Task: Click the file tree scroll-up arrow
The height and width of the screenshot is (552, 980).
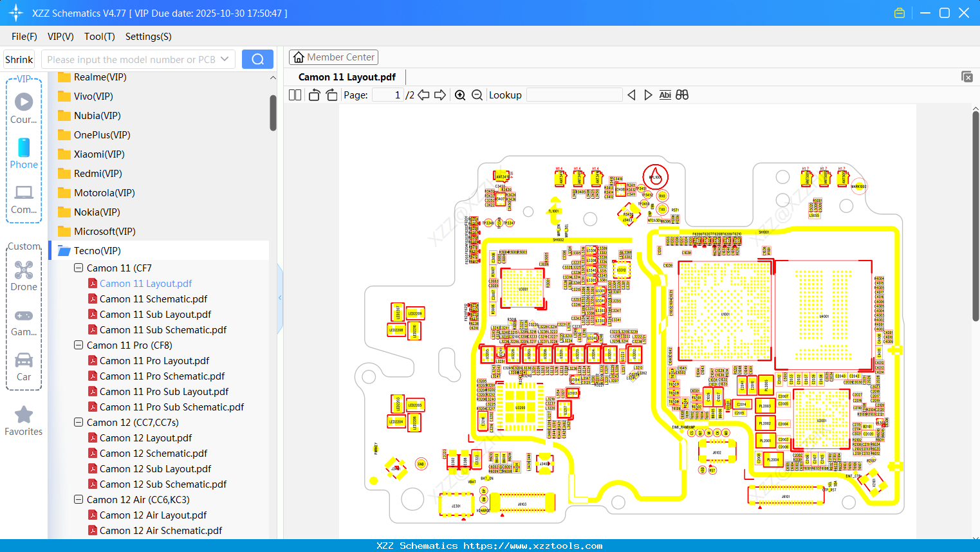Action: tap(273, 78)
